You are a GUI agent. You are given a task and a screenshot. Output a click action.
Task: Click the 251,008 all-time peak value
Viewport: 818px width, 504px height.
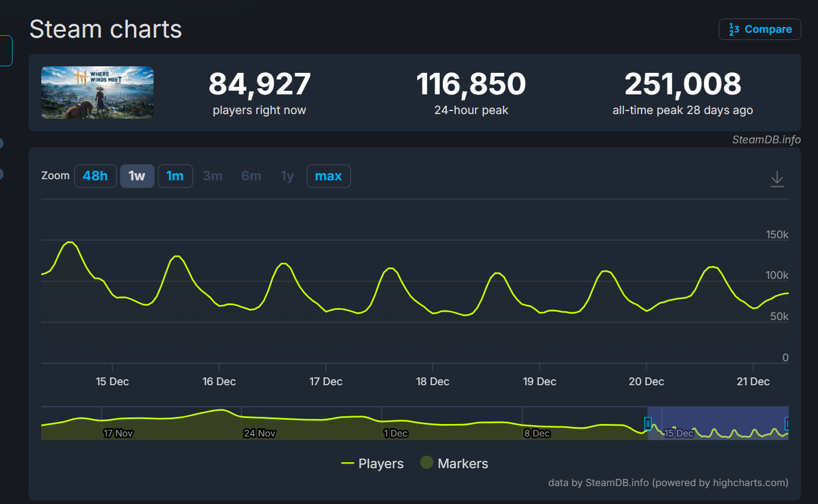point(683,84)
